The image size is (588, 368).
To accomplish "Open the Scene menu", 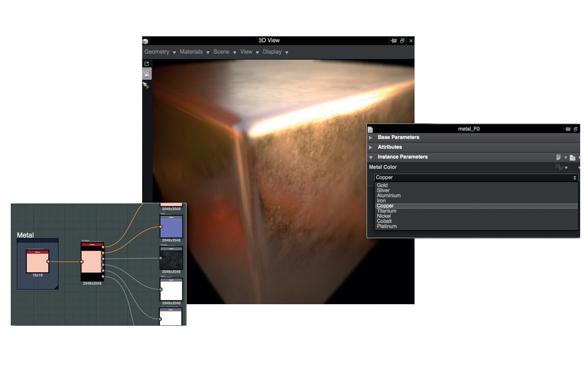I will [x=225, y=52].
